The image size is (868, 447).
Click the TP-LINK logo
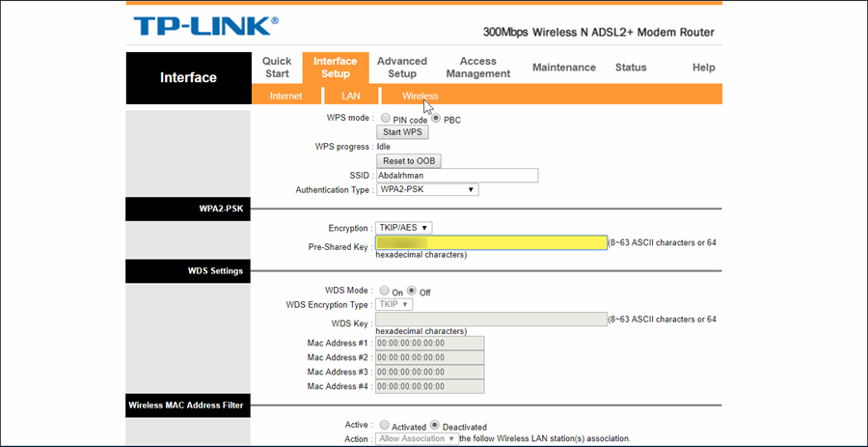click(204, 26)
